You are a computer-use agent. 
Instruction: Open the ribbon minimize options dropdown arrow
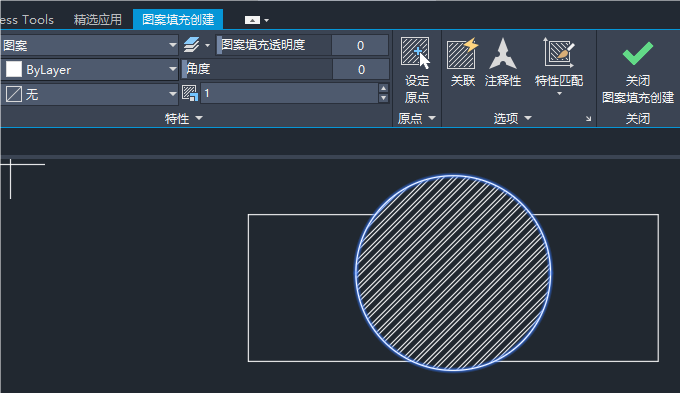(x=266, y=20)
